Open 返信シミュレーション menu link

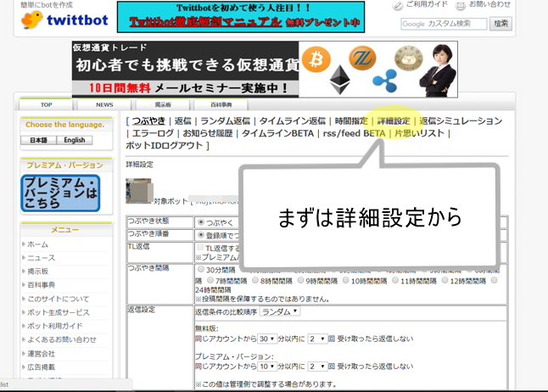(x=461, y=121)
